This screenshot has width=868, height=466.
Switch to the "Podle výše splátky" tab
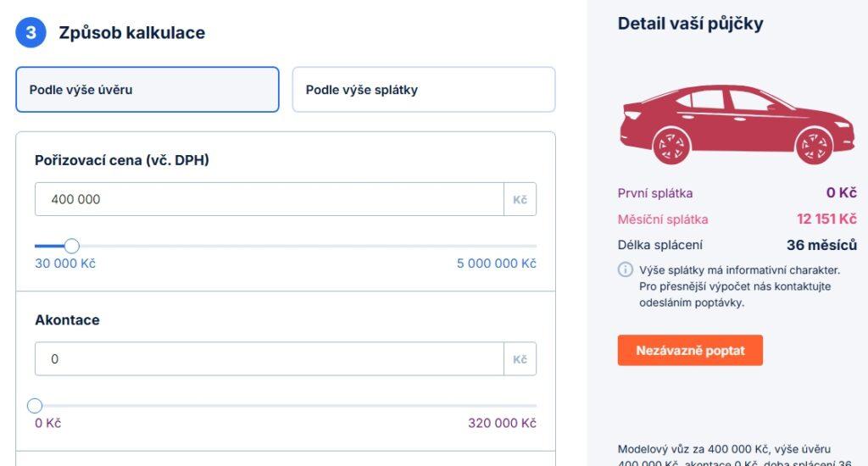point(423,90)
